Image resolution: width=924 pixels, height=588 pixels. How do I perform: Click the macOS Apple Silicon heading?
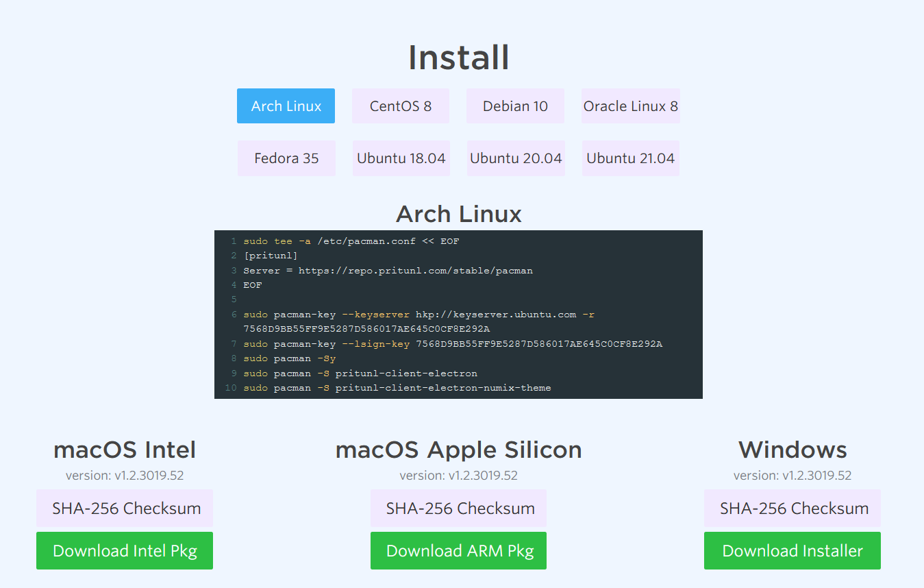[458, 450]
